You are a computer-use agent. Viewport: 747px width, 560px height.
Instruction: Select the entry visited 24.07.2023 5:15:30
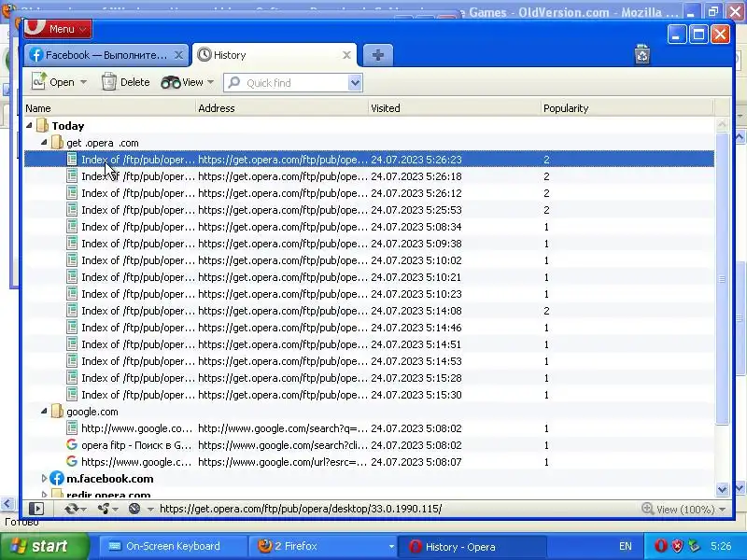click(x=369, y=394)
